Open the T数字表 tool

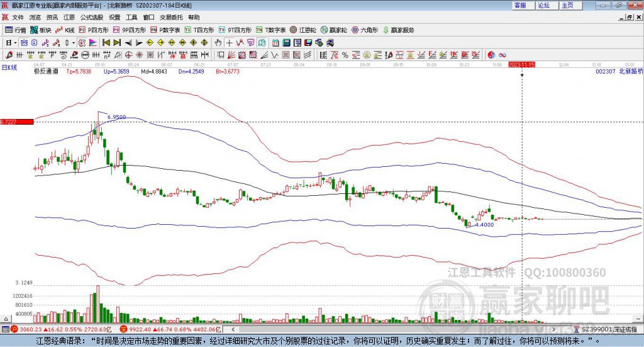click(x=270, y=30)
